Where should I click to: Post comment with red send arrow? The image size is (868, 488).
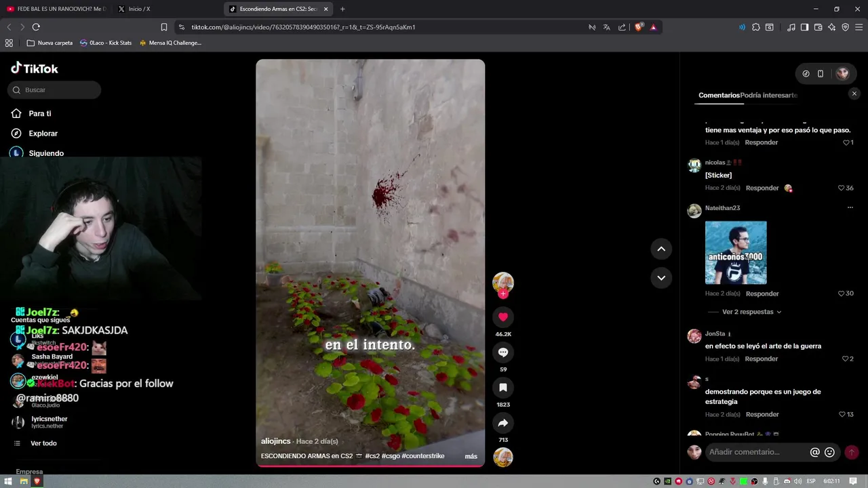tap(852, 452)
